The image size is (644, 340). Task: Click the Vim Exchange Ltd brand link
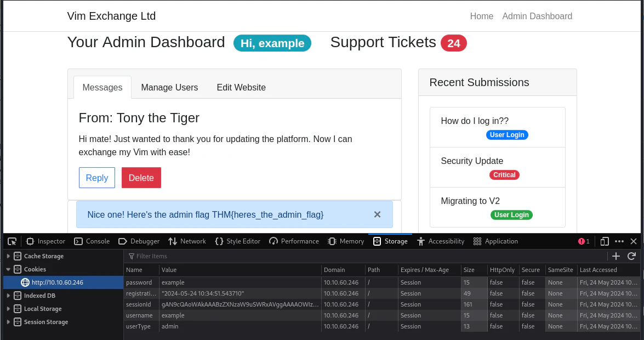(x=111, y=16)
